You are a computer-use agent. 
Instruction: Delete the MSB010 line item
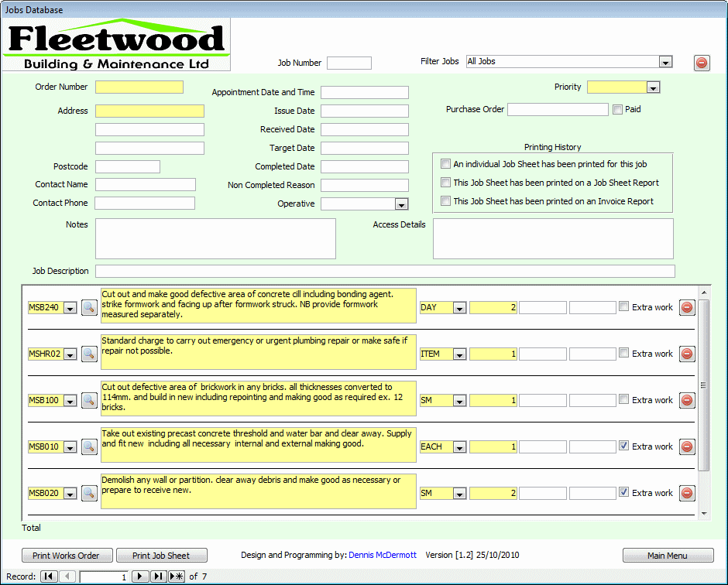click(687, 446)
